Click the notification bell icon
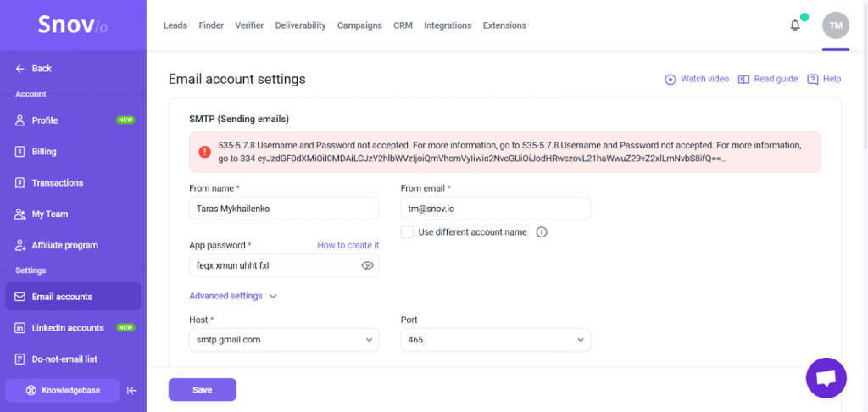This screenshot has height=412, width=868. coord(795,25)
